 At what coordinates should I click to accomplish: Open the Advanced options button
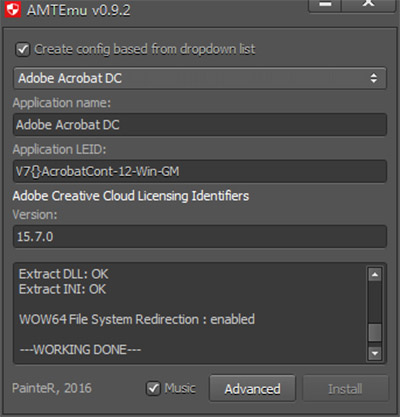[x=252, y=388]
